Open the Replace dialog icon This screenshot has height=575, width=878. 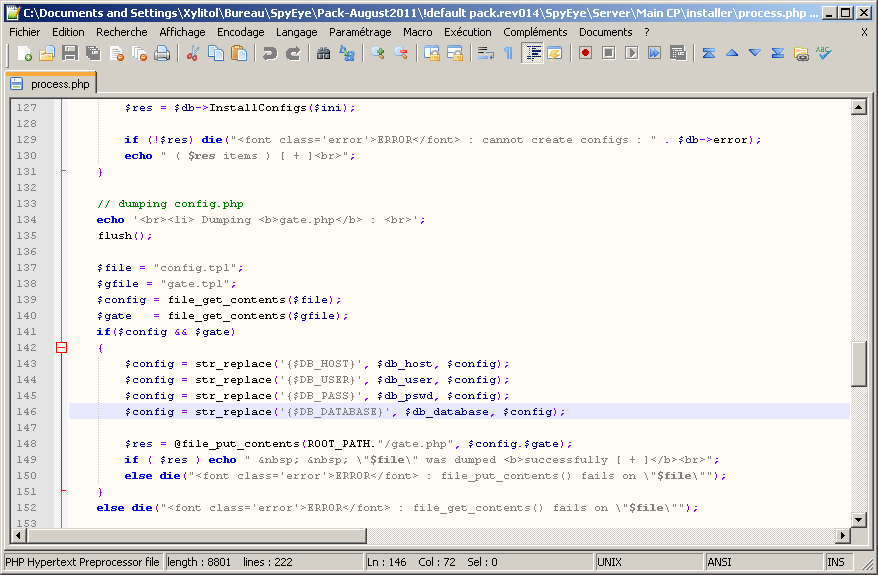click(x=347, y=54)
